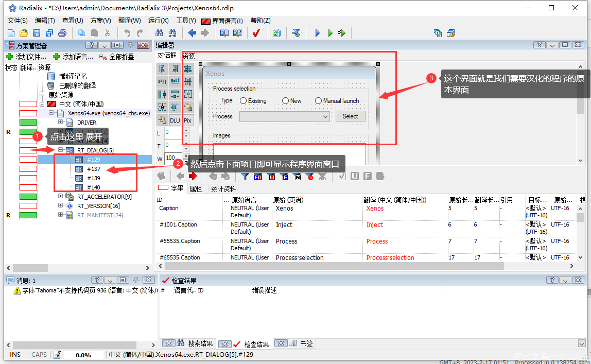Click the blue Run play icon
591x364 pixels.
(317, 33)
